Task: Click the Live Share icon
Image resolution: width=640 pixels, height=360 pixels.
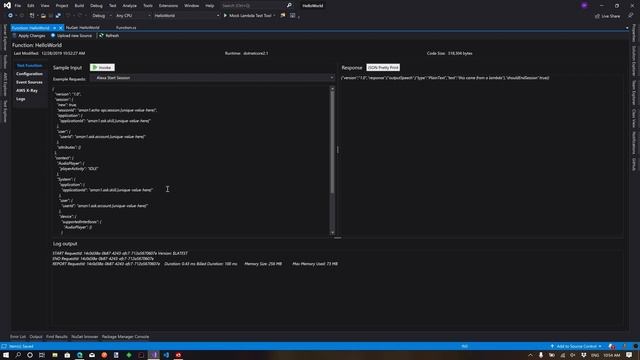Action: 597,16
